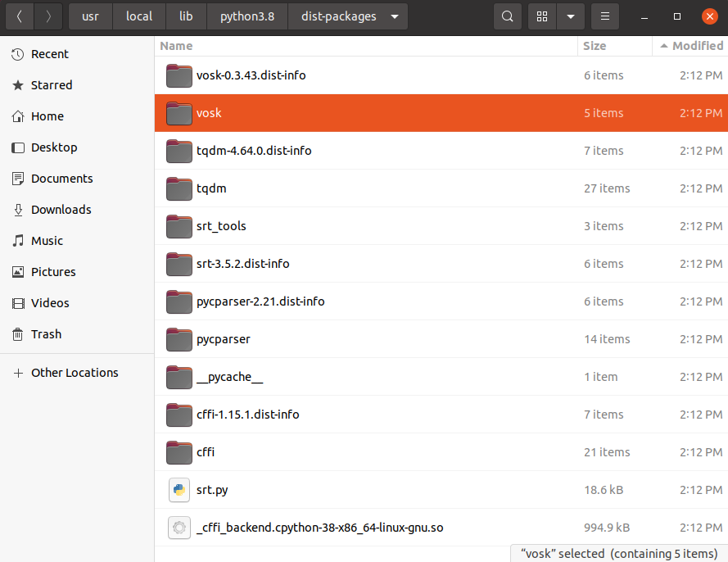Open the search icon in the toolbar

(508, 16)
